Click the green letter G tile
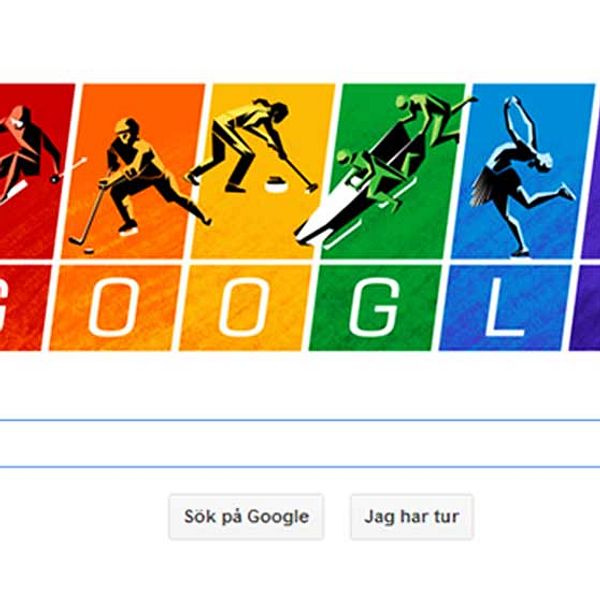 point(374,307)
